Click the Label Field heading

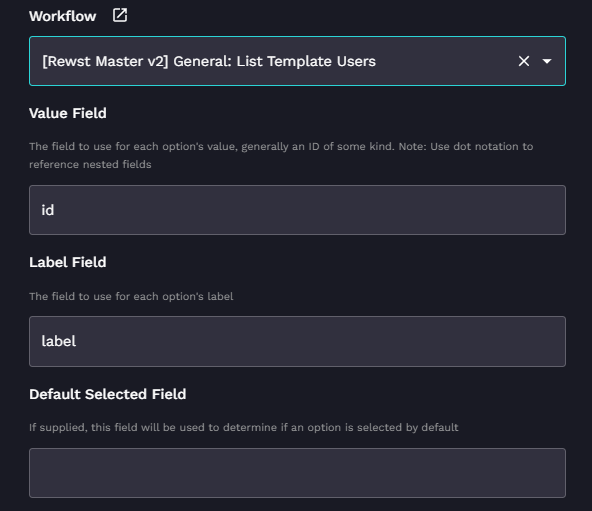click(68, 262)
